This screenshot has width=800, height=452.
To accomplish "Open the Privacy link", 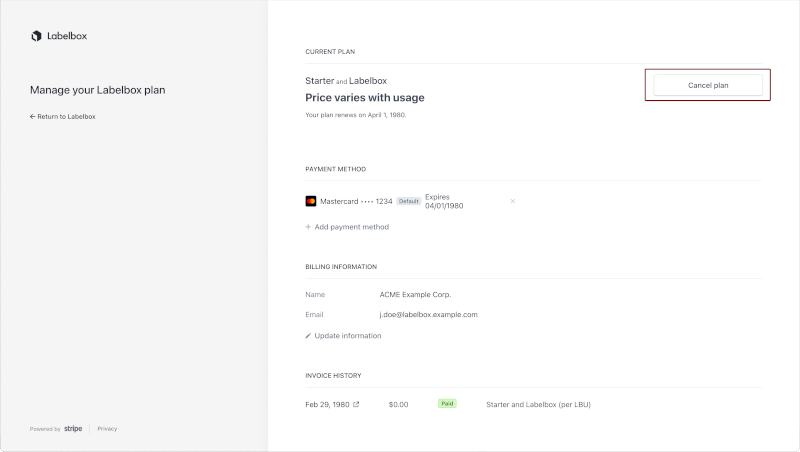I will tap(107, 429).
